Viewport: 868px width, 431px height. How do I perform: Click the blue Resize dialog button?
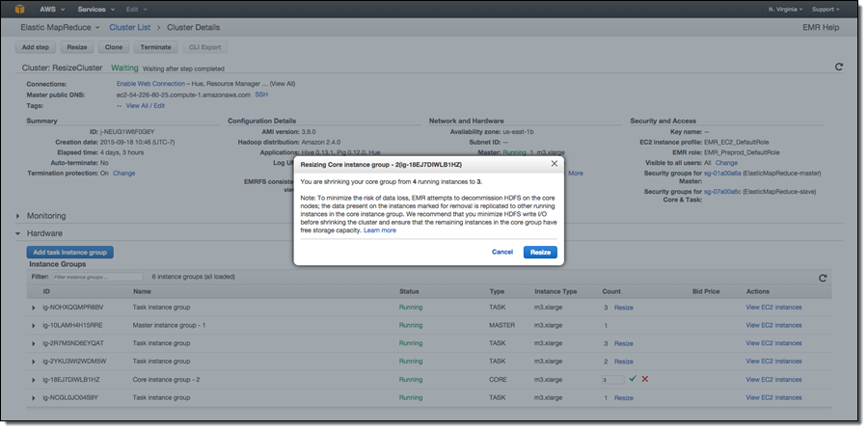[x=540, y=252]
